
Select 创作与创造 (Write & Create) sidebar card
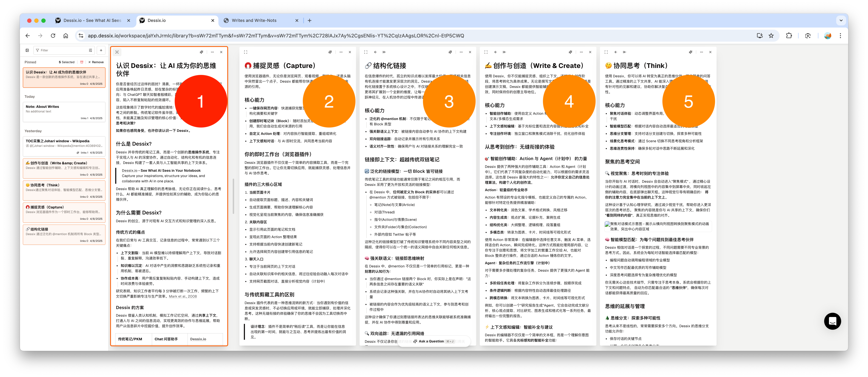[64, 168]
